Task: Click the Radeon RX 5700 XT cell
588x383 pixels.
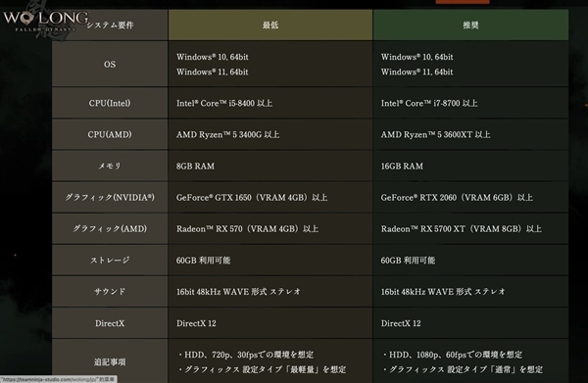Action: 470,228
